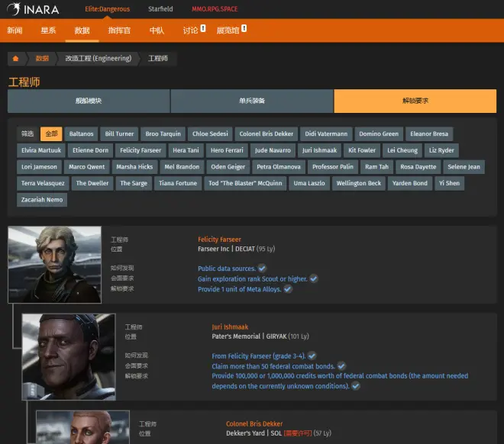Click the 讨论 notification badge
The height and width of the screenshot is (444, 504).
click(202, 28)
